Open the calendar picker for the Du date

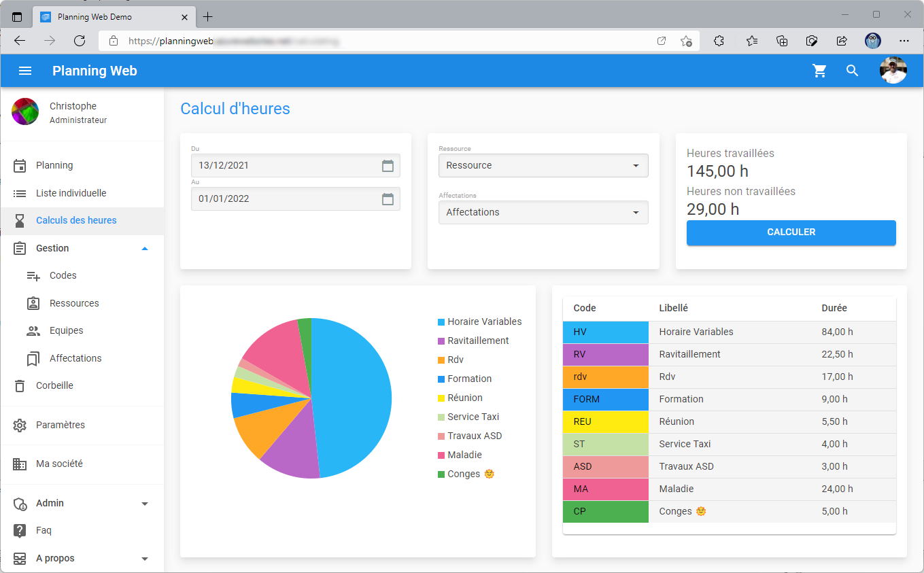pyautogui.click(x=388, y=165)
